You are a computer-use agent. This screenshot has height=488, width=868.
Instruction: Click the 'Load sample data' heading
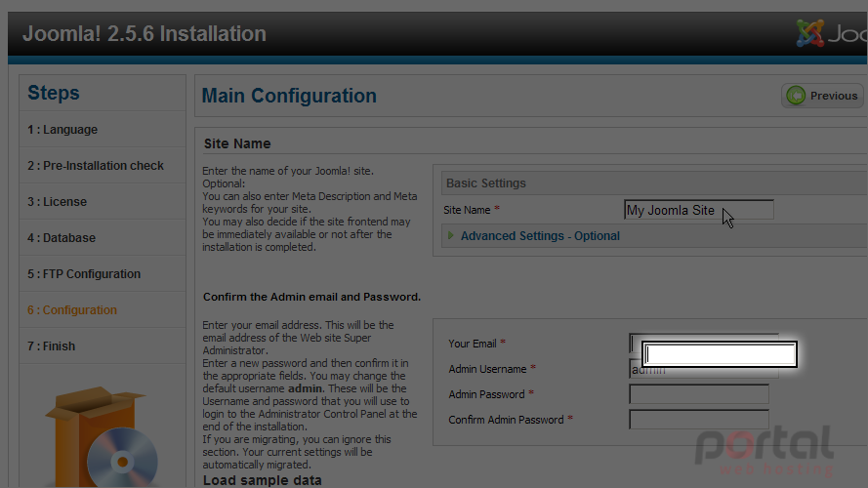pyautogui.click(x=262, y=480)
